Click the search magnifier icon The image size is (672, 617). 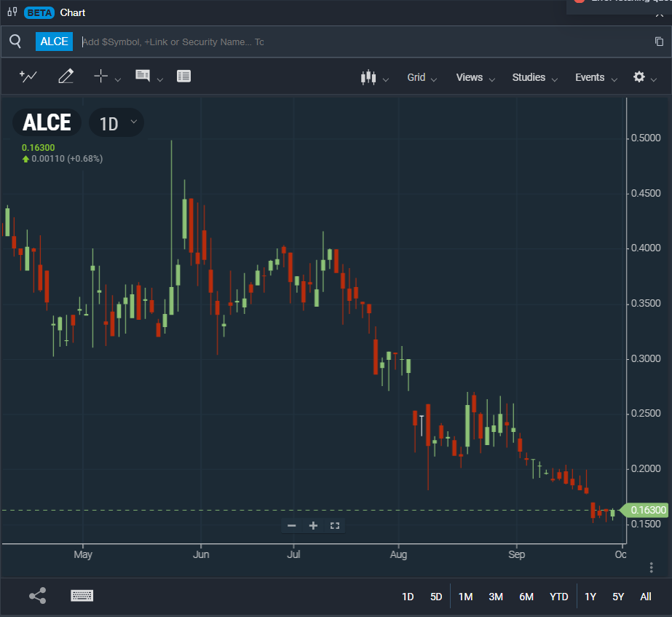click(x=15, y=42)
